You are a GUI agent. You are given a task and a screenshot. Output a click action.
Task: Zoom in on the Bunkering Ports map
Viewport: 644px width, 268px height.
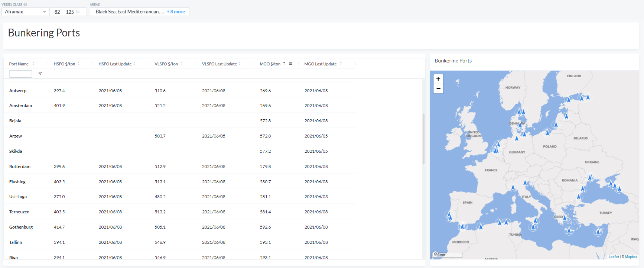[438, 79]
